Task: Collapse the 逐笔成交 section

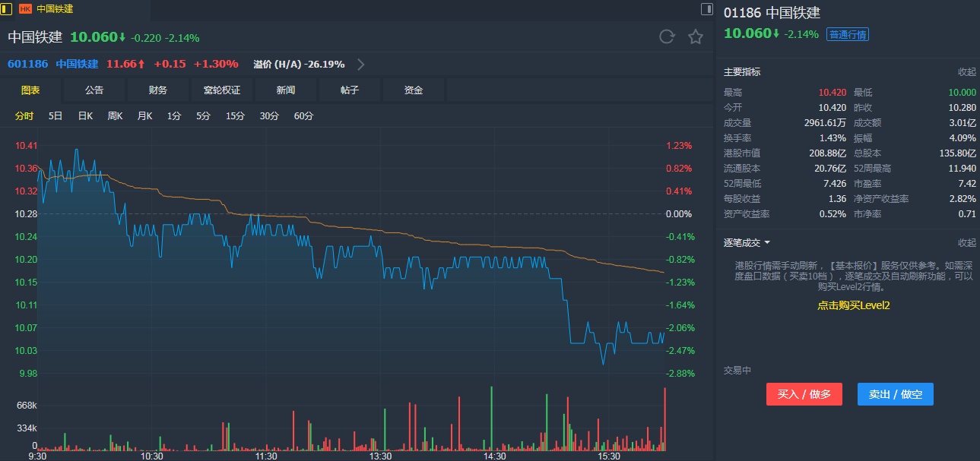Action: pyautogui.click(x=966, y=243)
